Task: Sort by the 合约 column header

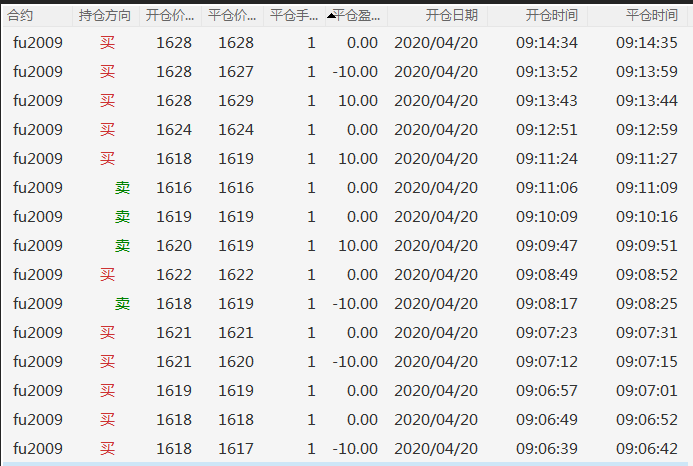Action: pos(20,16)
